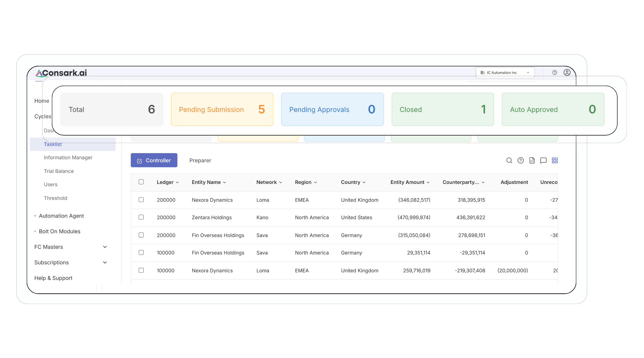
Task: Click the Consark.ai logo
Action: coord(61,73)
